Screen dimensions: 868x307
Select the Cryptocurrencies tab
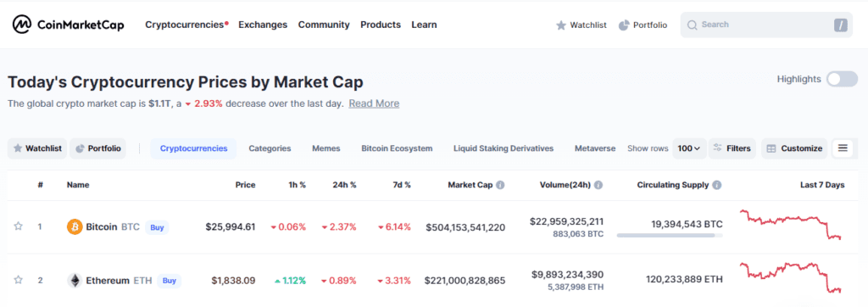pos(194,148)
